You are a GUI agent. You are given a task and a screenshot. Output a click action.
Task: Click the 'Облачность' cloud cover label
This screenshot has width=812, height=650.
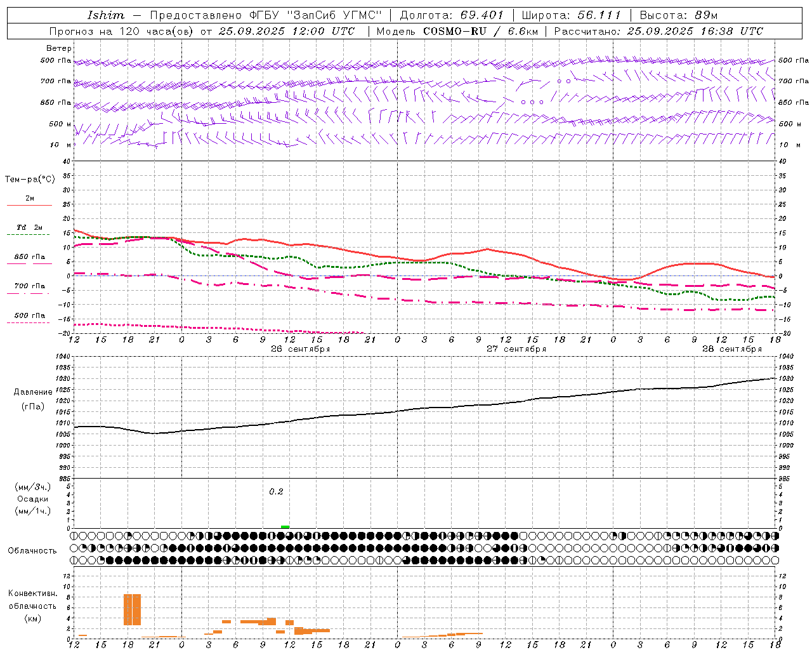[x=32, y=551]
